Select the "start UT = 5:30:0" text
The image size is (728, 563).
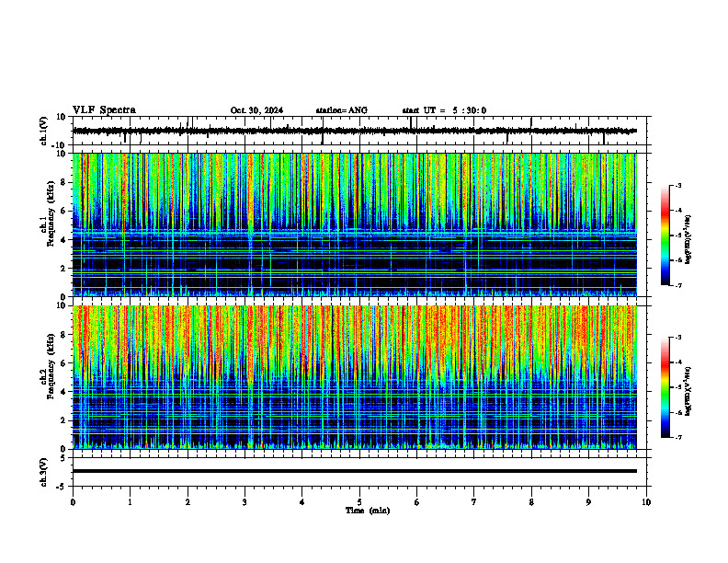[444, 110]
